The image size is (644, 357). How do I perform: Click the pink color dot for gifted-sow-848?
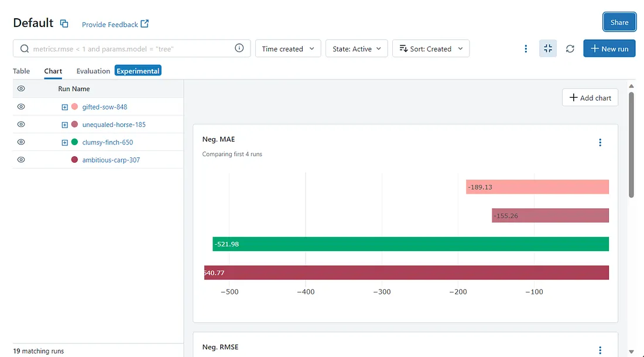point(74,107)
